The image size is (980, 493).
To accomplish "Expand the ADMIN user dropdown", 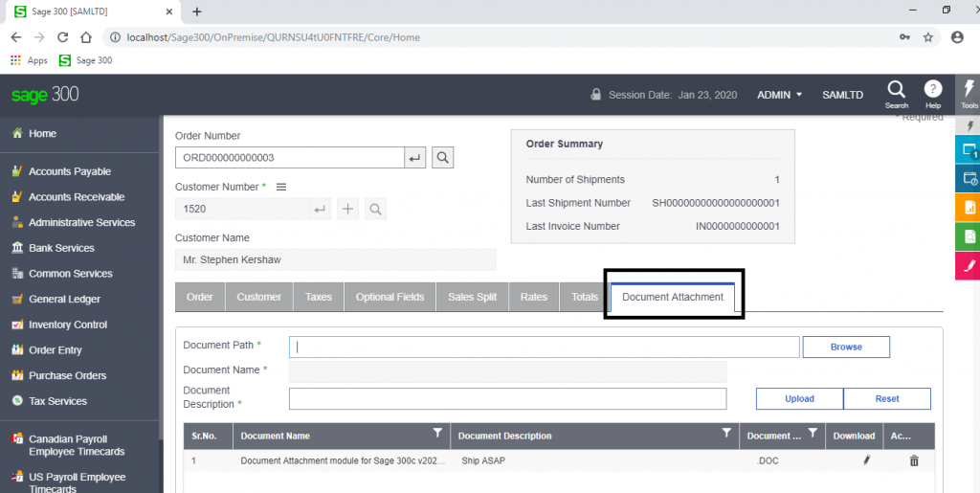I will pos(779,95).
